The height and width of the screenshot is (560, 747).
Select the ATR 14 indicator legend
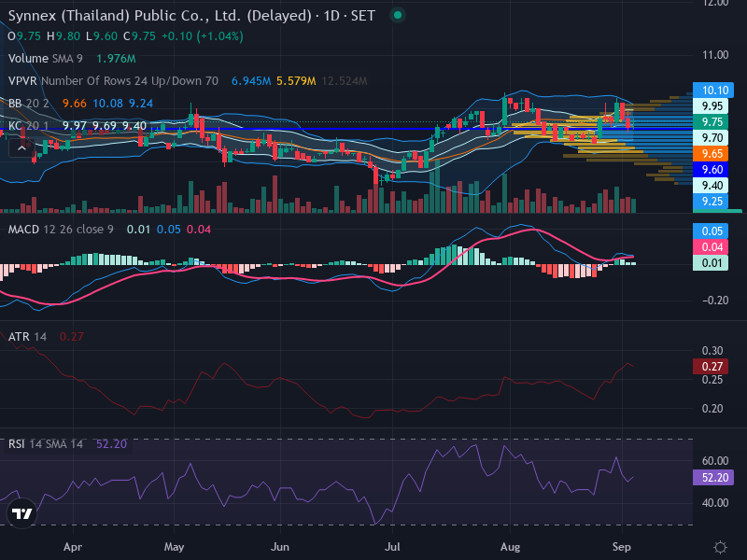tap(27, 337)
